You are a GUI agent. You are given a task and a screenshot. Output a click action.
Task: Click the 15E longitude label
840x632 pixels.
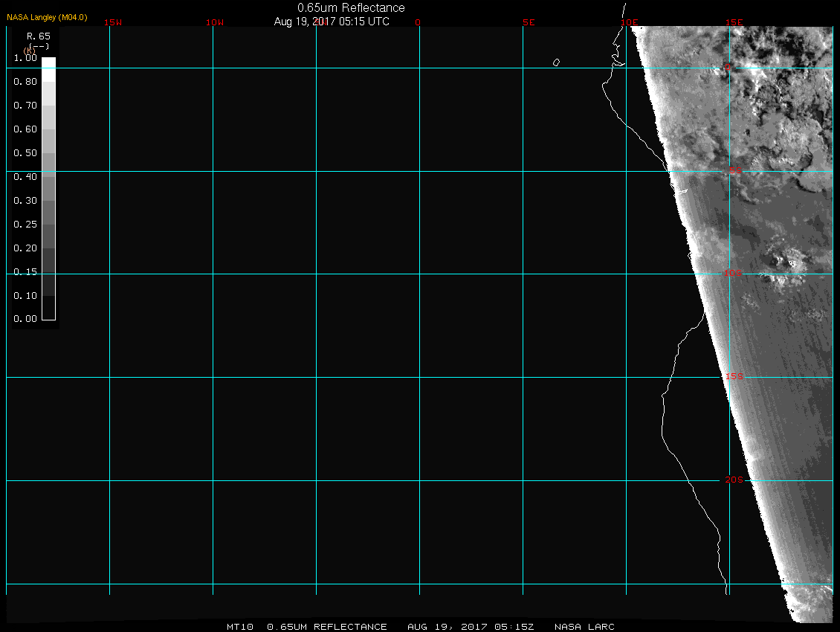coord(734,22)
